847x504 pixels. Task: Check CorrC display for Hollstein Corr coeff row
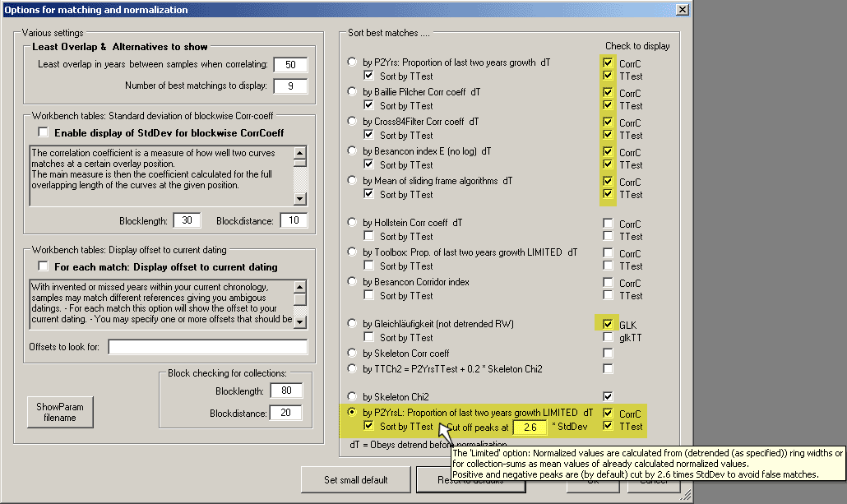[609, 223]
